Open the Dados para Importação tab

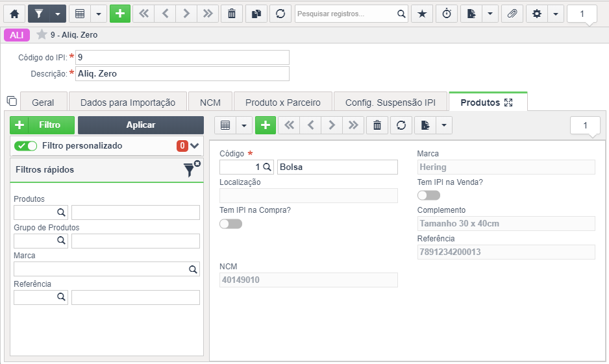[x=128, y=103]
